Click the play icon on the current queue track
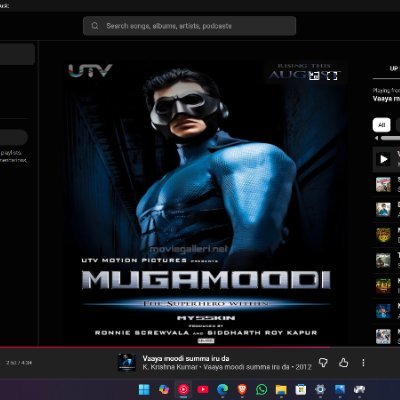400x400 pixels. (x=384, y=159)
